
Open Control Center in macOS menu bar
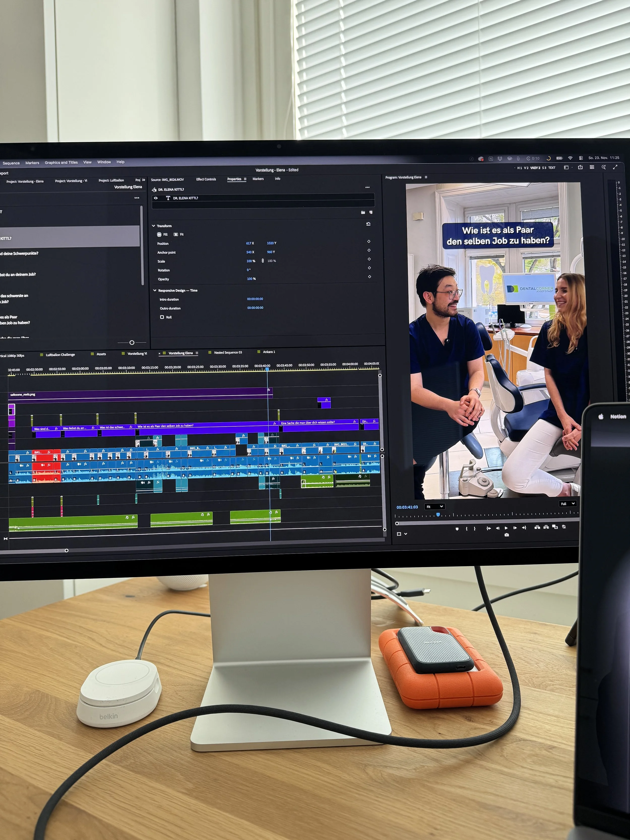pos(581,158)
